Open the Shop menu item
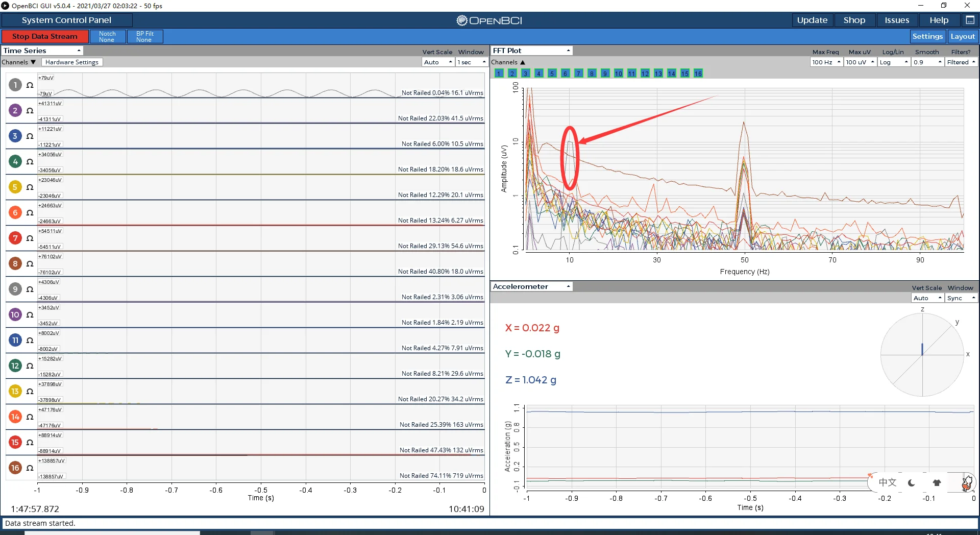This screenshot has width=980, height=535. pos(854,20)
